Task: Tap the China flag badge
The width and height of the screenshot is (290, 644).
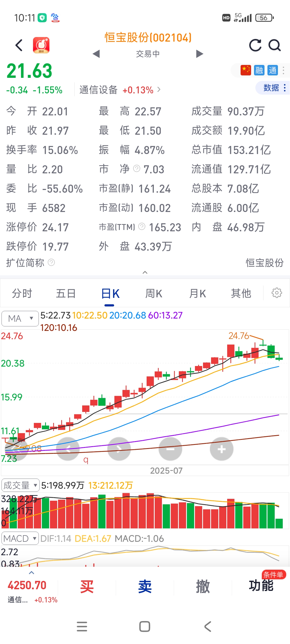Action: pyautogui.click(x=246, y=70)
